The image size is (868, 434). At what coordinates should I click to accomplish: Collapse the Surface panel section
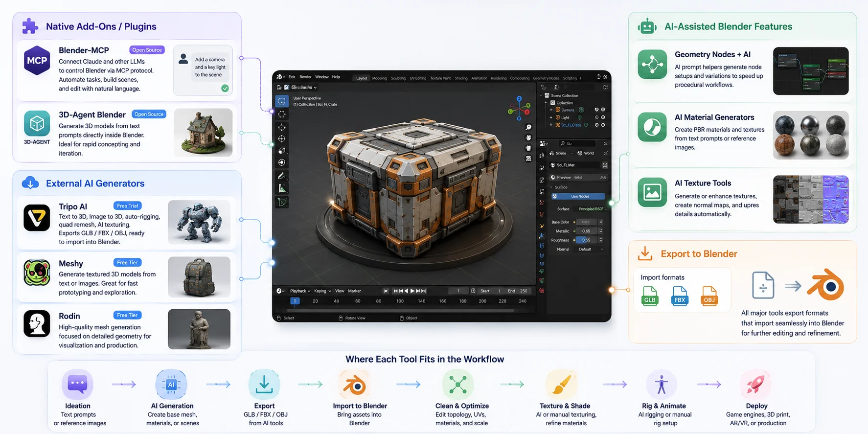[552, 187]
